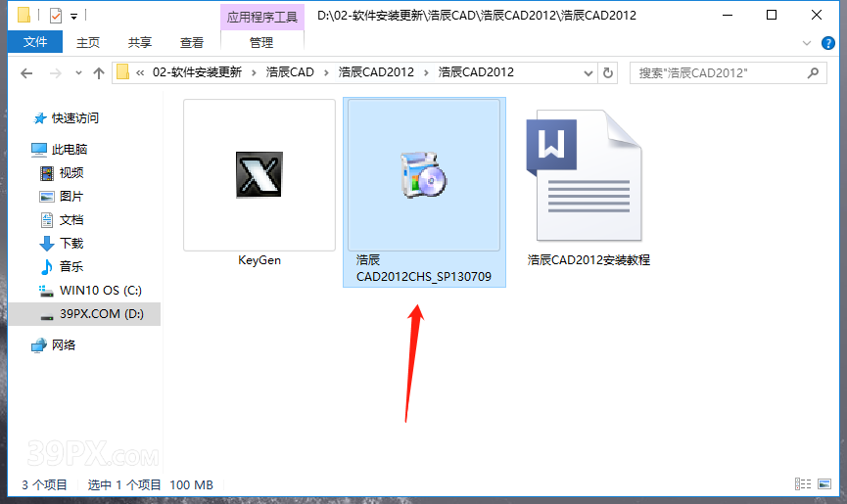
Task: Select the 浩辰 CAD2012CHS_SP130709 installer icon
Action: (x=424, y=174)
